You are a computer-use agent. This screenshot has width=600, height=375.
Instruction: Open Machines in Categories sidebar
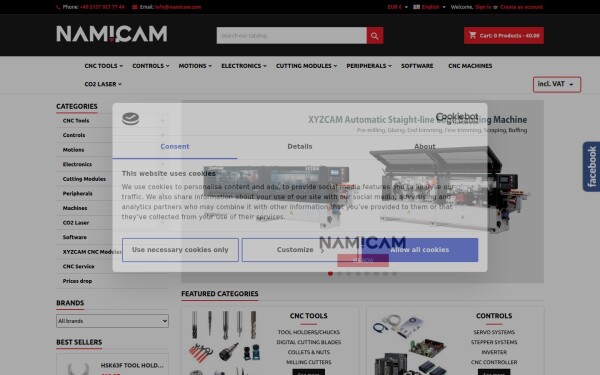coord(75,208)
